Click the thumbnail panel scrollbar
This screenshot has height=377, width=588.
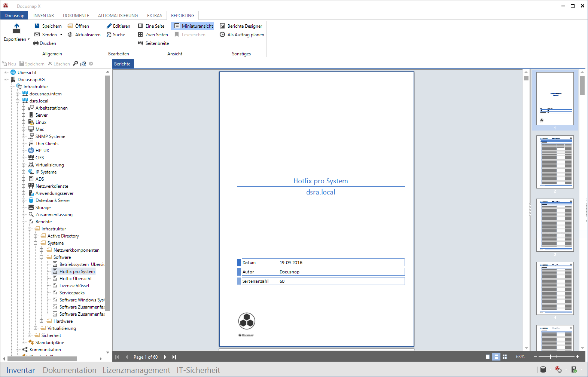[x=582, y=86]
